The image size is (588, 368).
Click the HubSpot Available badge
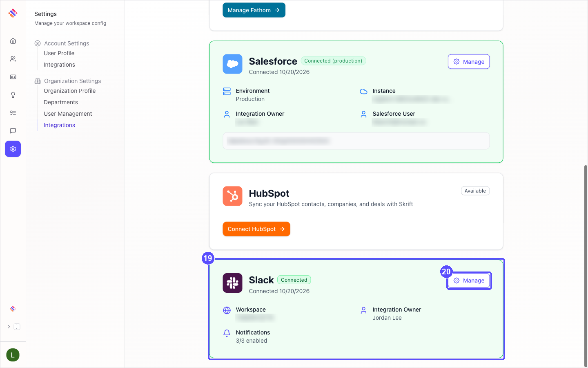[x=475, y=191]
